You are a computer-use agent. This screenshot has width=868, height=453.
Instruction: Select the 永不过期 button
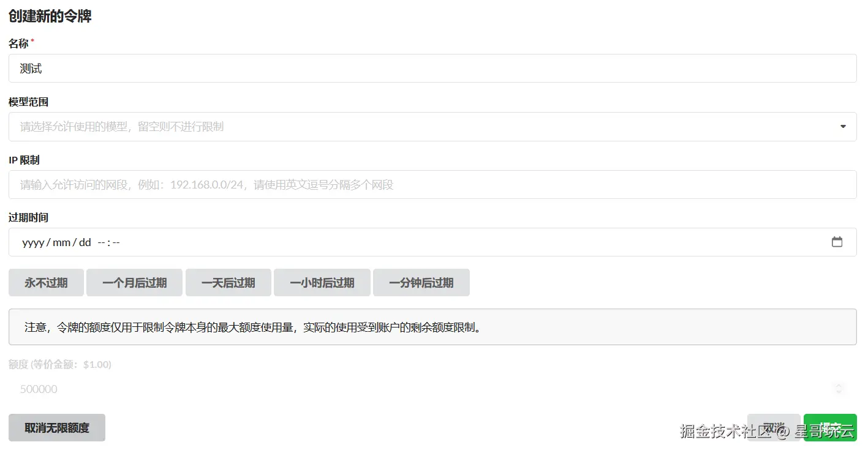tap(46, 283)
